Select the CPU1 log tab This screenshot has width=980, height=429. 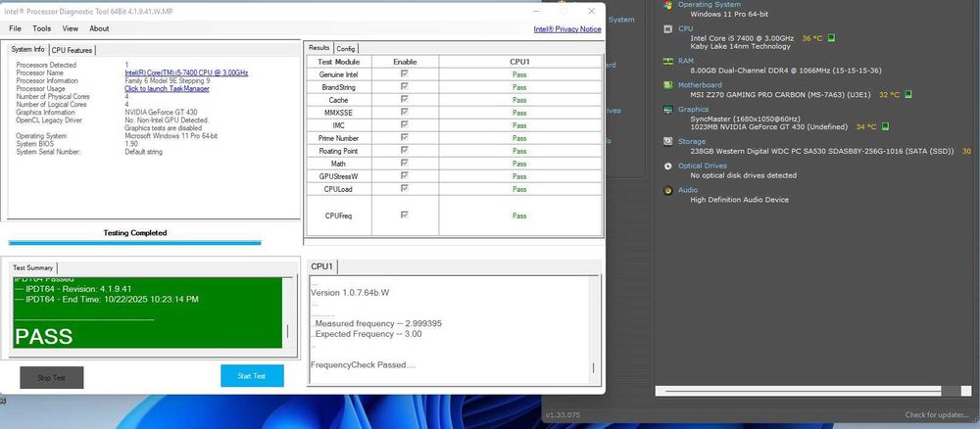(323, 266)
